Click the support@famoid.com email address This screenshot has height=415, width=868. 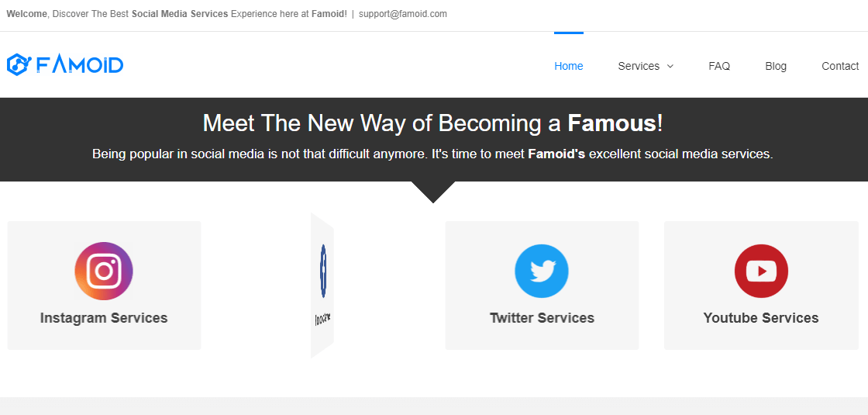tap(402, 14)
